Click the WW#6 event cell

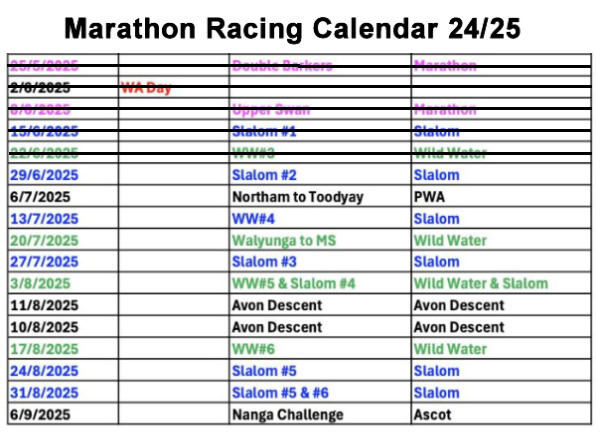[x=254, y=349]
